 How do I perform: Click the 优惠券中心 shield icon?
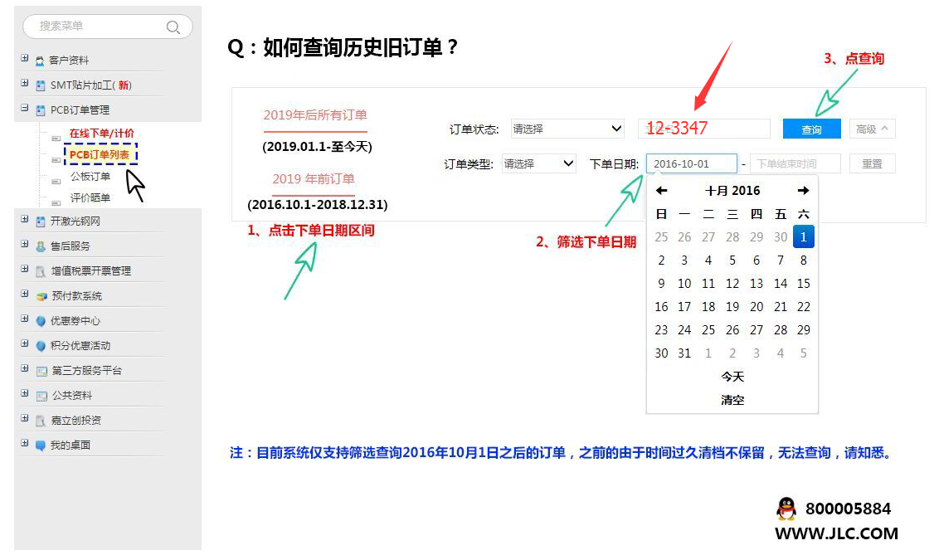point(41,321)
